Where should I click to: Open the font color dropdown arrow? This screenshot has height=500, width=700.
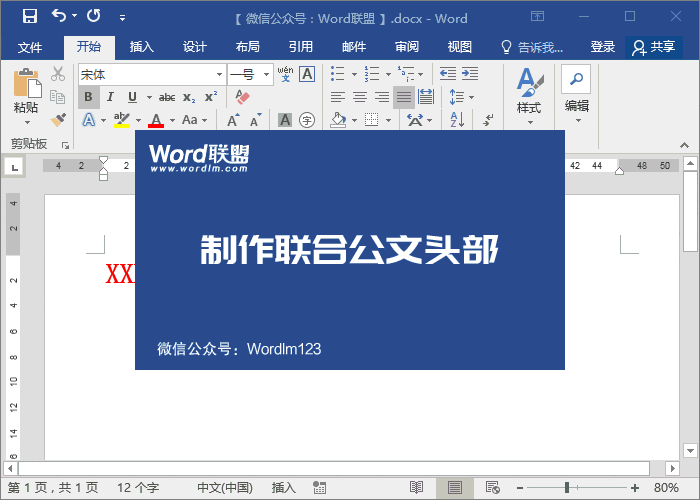pyautogui.click(x=173, y=120)
